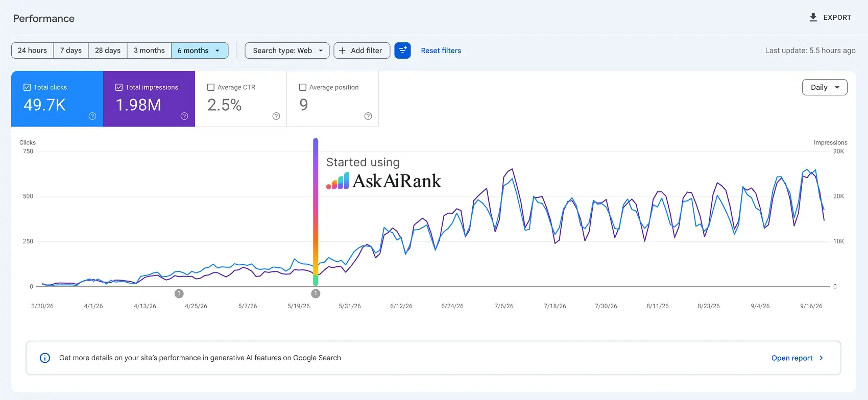Viewport: 868px width, 400px height.
Task: Click the plus icon on Add filter
Action: point(343,51)
